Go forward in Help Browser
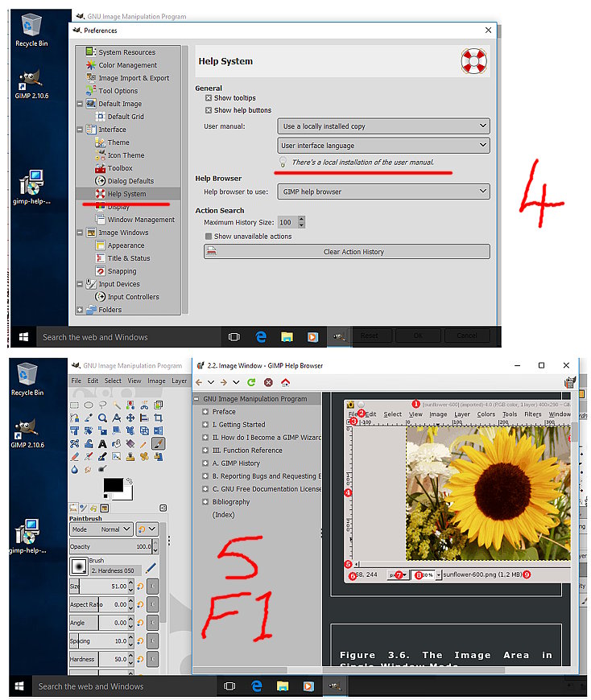This screenshot has width=591, height=700. pos(224,382)
